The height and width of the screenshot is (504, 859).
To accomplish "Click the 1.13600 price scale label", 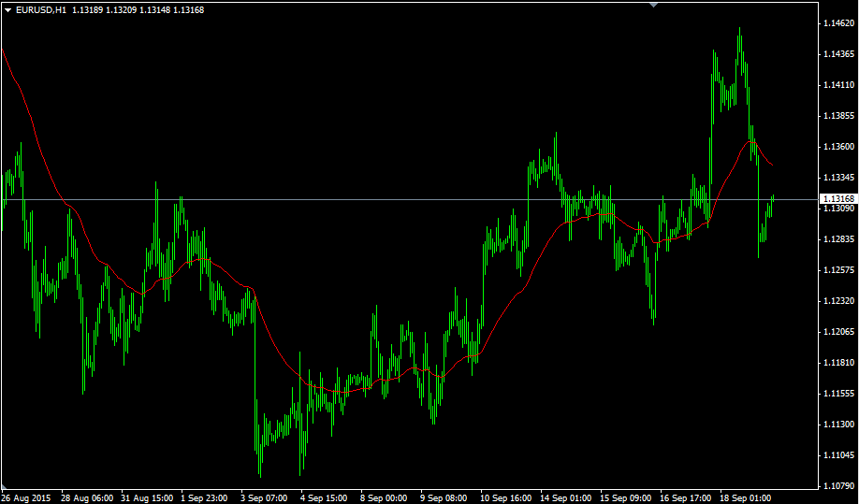I will 838,146.
